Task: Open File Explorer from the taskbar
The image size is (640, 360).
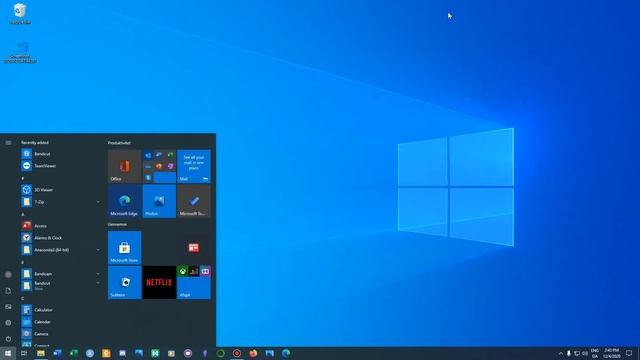Action: pyautogui.click(x=41, y=353)
